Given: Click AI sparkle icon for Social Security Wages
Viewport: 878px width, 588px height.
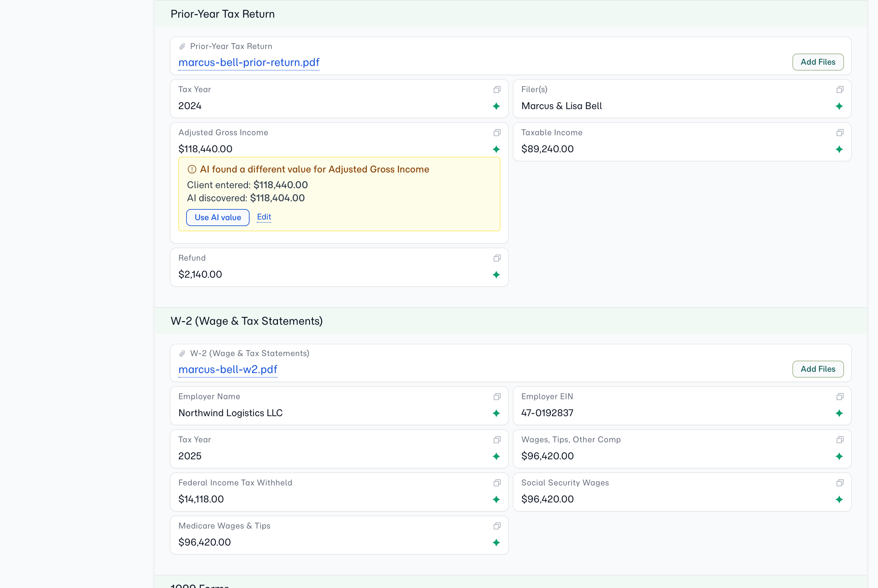Looking at the screenshot, I should coord(839,499).
